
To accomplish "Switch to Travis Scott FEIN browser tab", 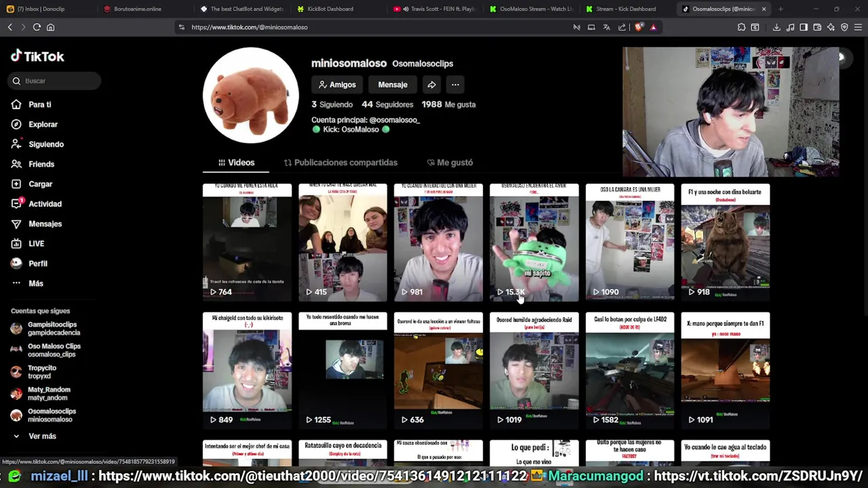I will tap(436, 9).
